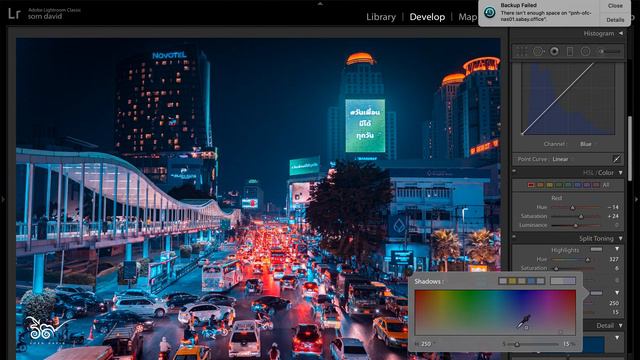Toggle the Split Toning panel switch

pos(514,236)
